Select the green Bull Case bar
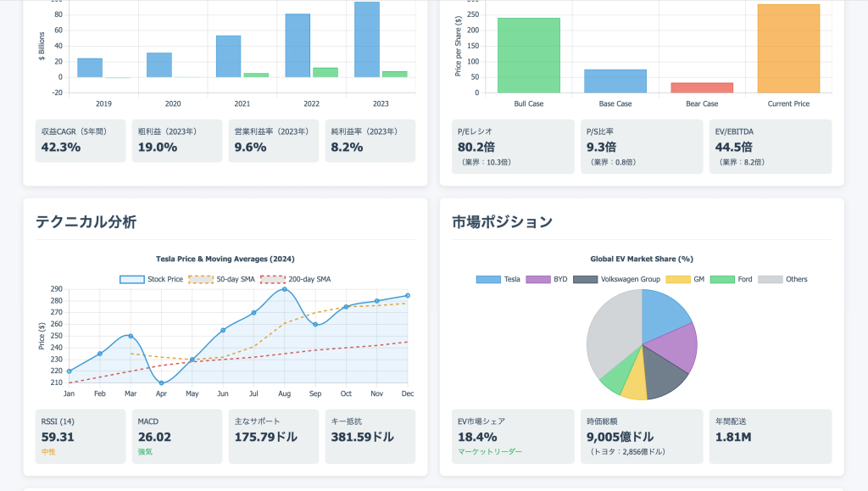Viewport: 868px width, 491px height. click(x=529, y=55)
